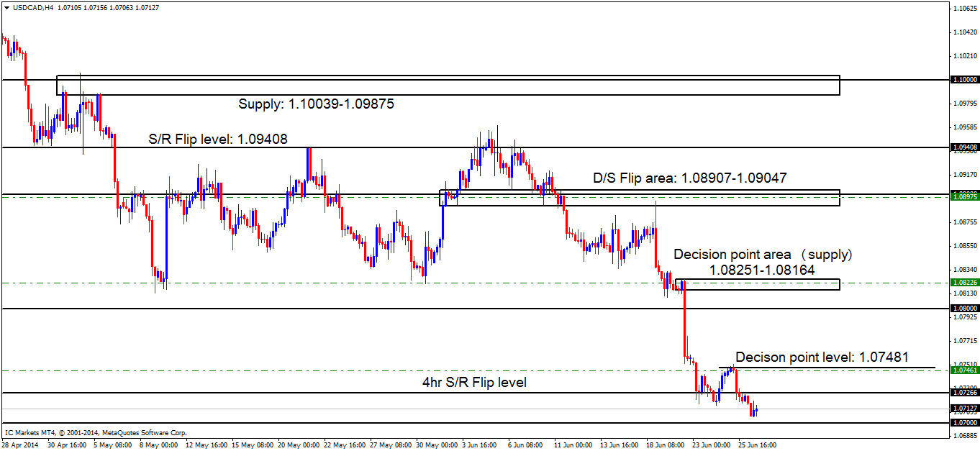Click the small triangle beside USDCAD,H4 title
The image size is (980, 451).
tap(6, 7)
